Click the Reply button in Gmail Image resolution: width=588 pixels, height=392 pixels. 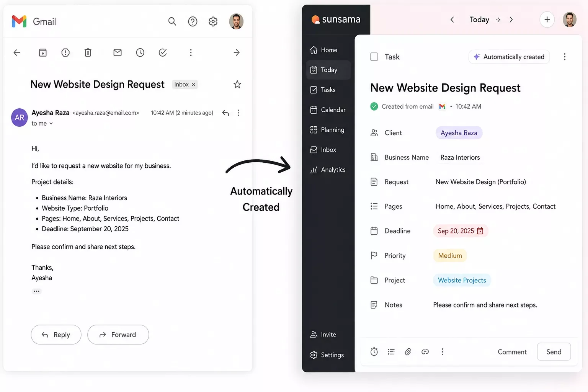click(56, 335)
